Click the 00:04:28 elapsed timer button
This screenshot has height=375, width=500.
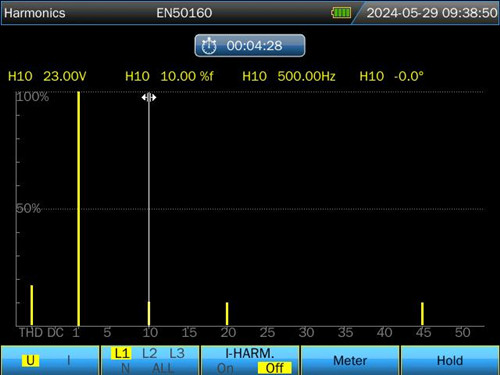pos(250,46)
